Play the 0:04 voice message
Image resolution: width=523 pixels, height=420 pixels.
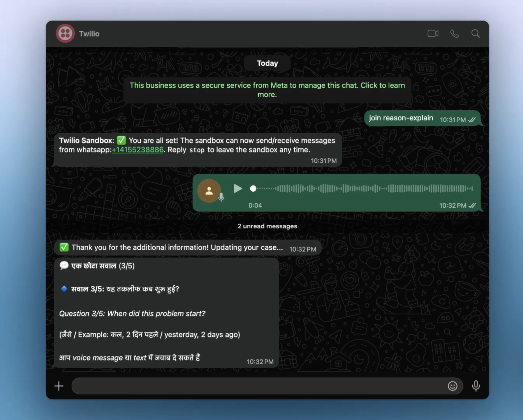pyautogui.click(x=238, y=188)
